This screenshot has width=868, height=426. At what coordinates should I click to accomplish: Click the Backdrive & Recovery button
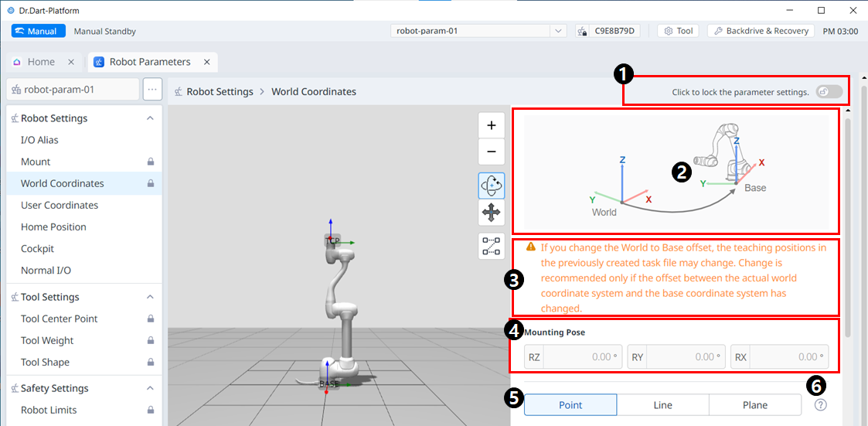[x=761, y=31]
